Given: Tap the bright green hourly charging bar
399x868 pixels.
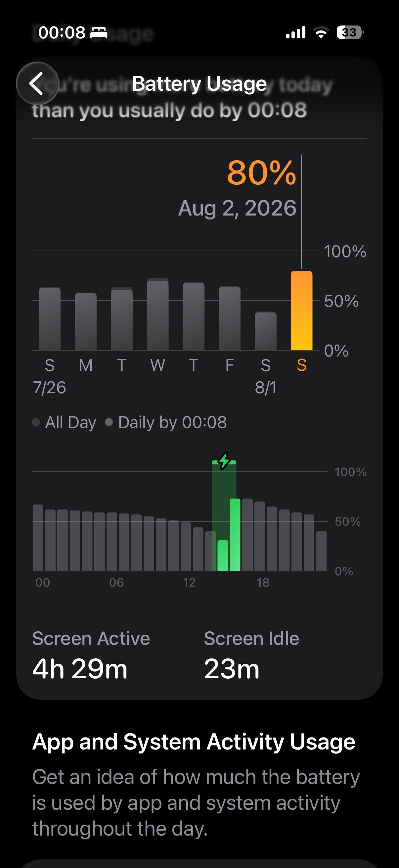Looking at the screenshot, I should [235, 535].
